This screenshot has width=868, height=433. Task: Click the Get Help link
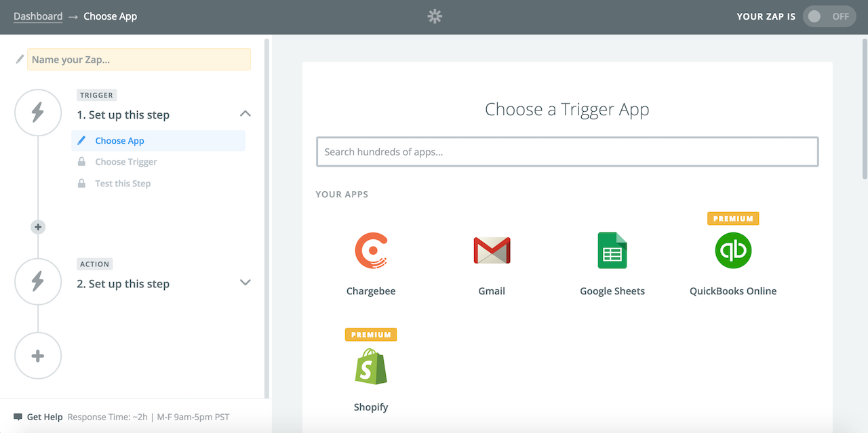(x=45, y=417)
